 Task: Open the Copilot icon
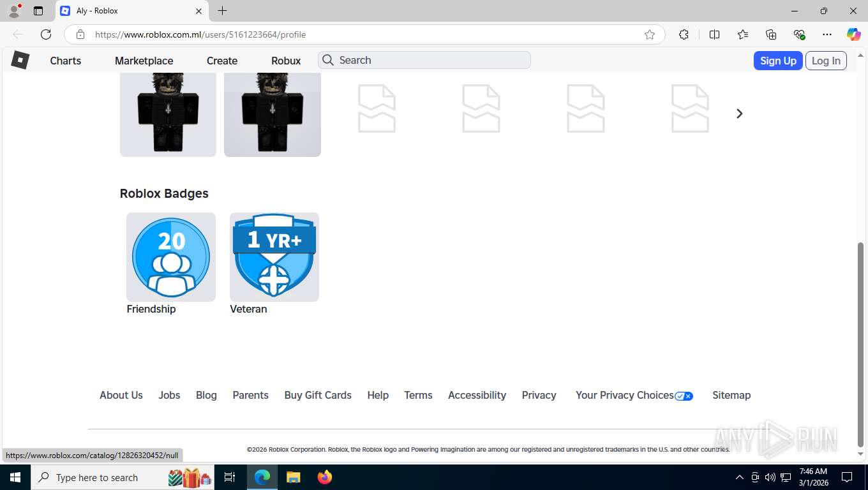click(853, 34)
